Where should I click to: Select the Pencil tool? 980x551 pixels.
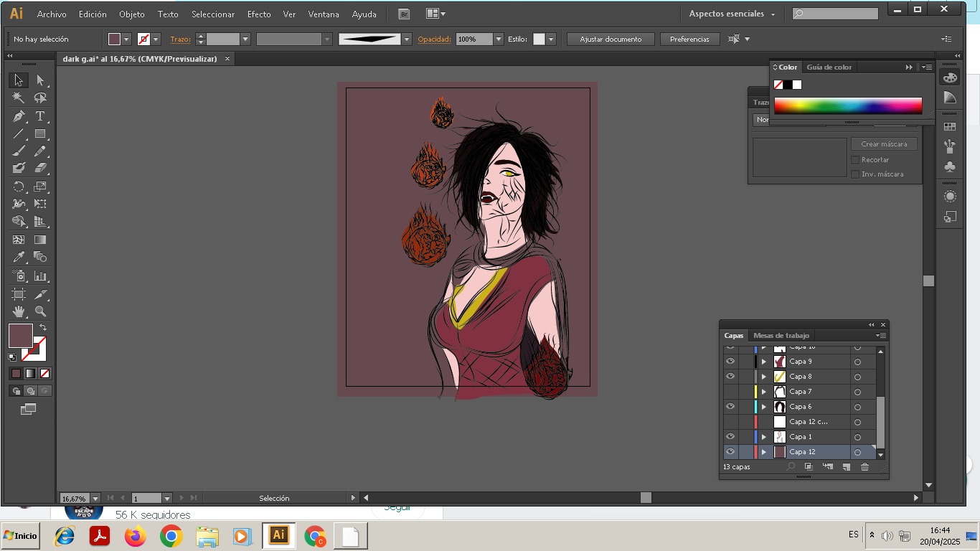(x=40, y=151)
